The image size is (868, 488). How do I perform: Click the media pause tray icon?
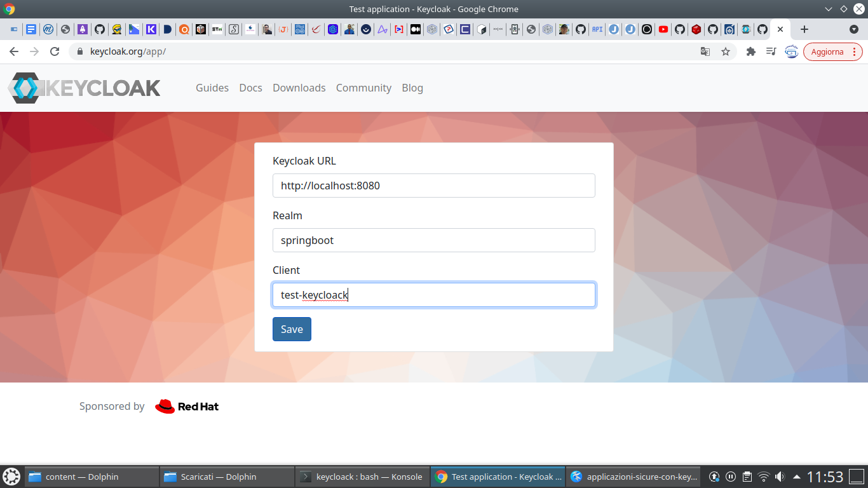[731, 477]
